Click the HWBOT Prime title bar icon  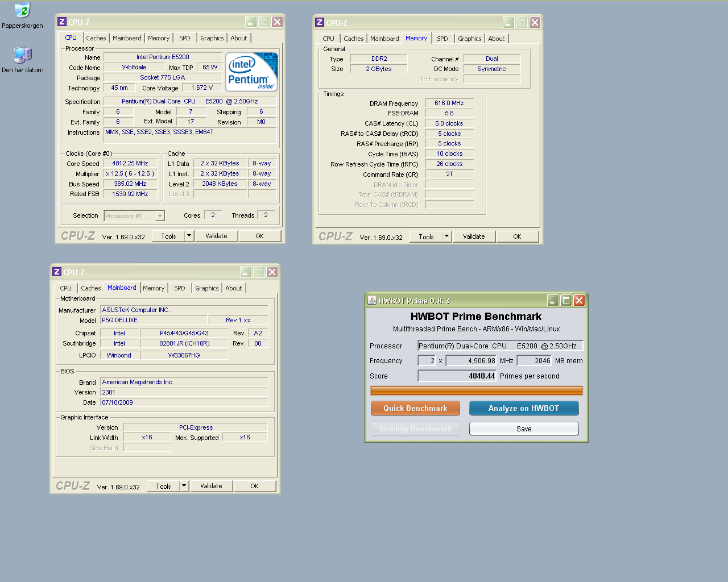coord(372,300)
